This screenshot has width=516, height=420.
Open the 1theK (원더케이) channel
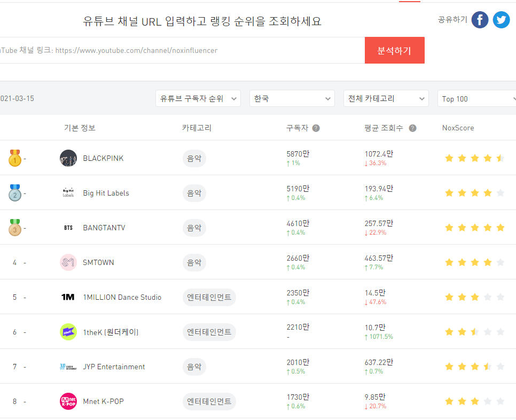[111, 332]
